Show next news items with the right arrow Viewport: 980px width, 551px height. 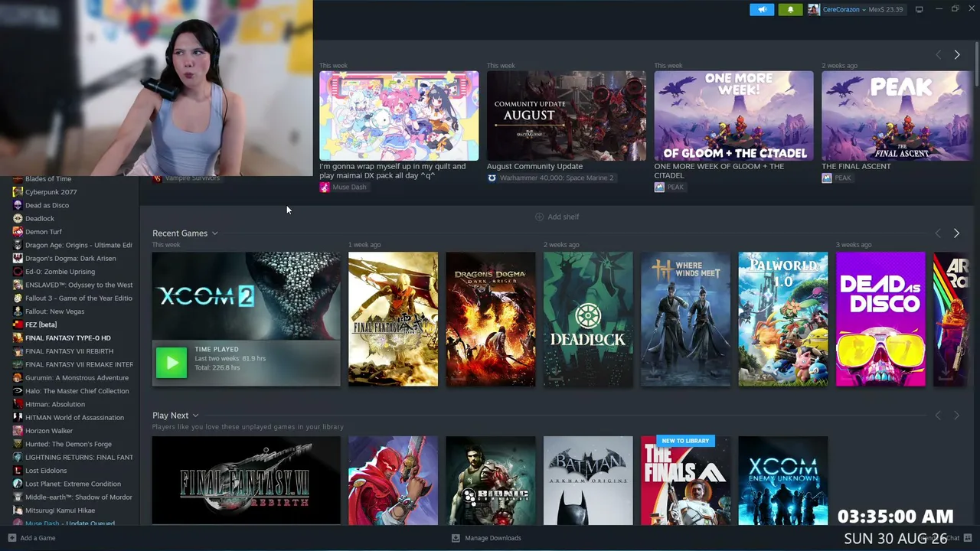(x=957, y=54)
